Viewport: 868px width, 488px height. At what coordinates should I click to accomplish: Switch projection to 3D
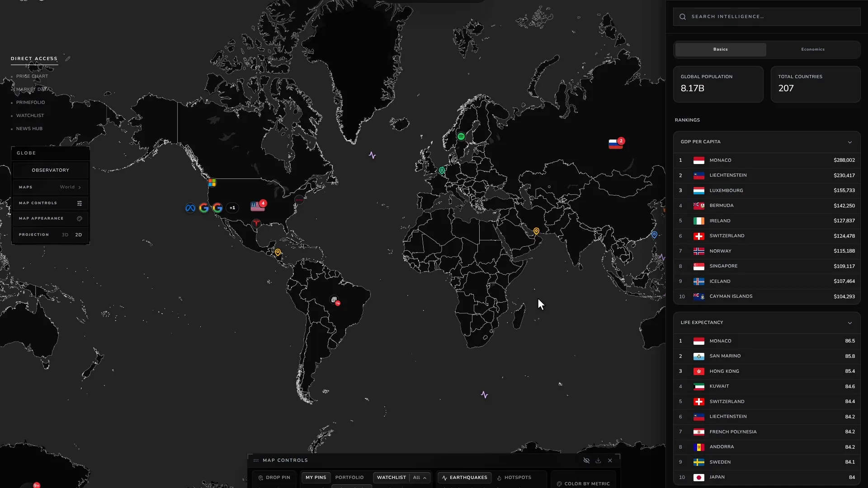tap(65, 235)
